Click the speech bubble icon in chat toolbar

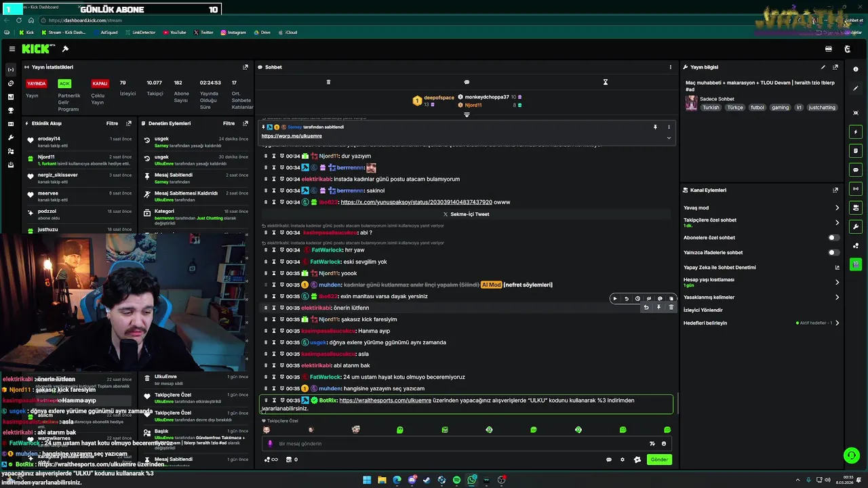pyautogui.click(x=467, y=82)
